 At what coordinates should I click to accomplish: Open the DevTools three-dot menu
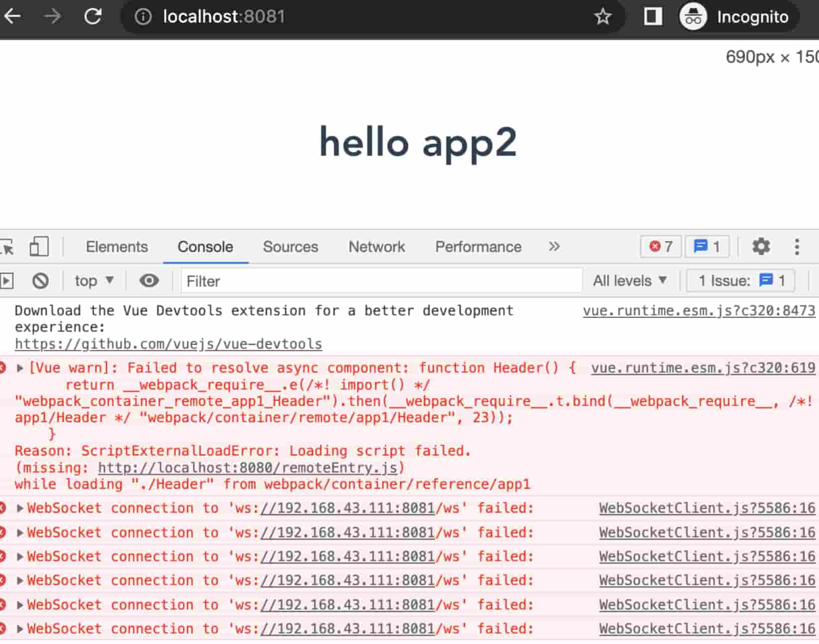(797, 247)
